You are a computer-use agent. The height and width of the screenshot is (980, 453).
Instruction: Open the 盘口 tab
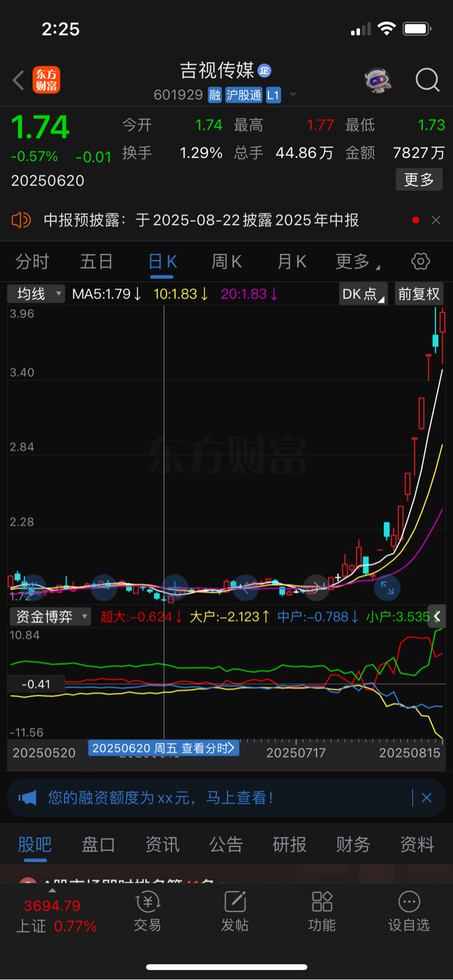(99, 844)
